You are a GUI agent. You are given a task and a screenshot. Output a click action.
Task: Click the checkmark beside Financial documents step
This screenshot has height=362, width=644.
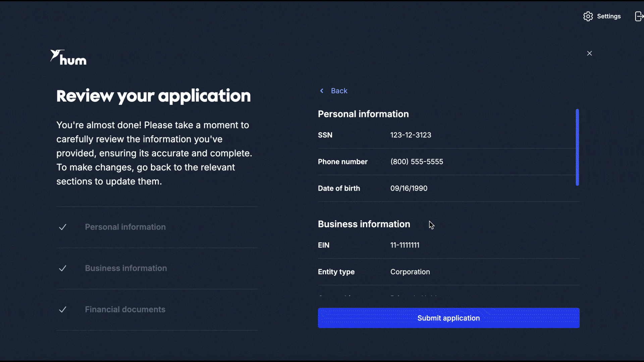(x=63, y=310)
